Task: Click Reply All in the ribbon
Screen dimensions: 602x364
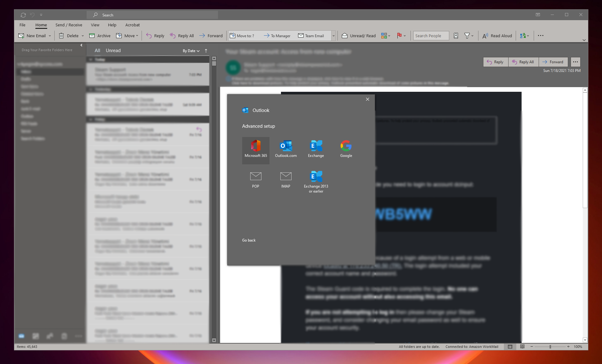Action: point(182,36)
